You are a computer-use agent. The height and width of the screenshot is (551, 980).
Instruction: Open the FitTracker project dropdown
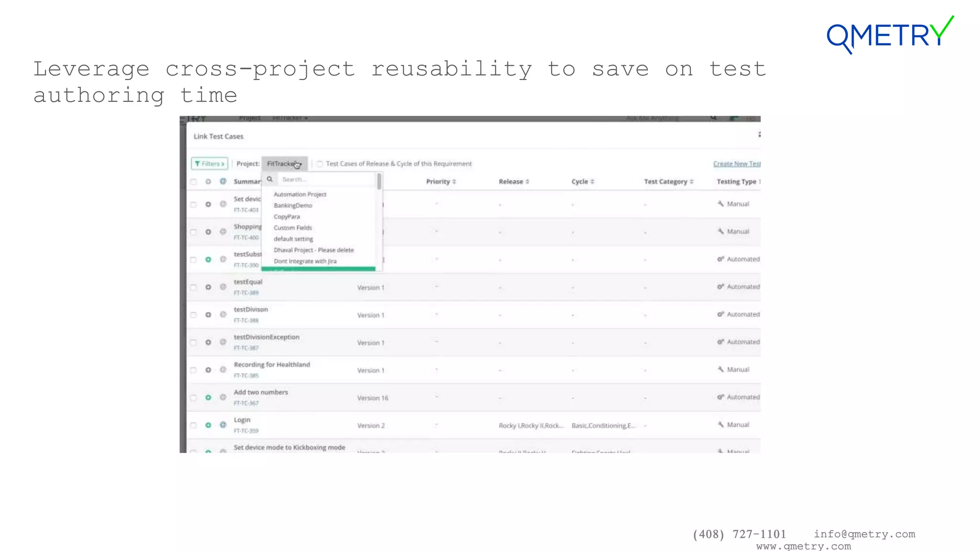pos(284,164)
